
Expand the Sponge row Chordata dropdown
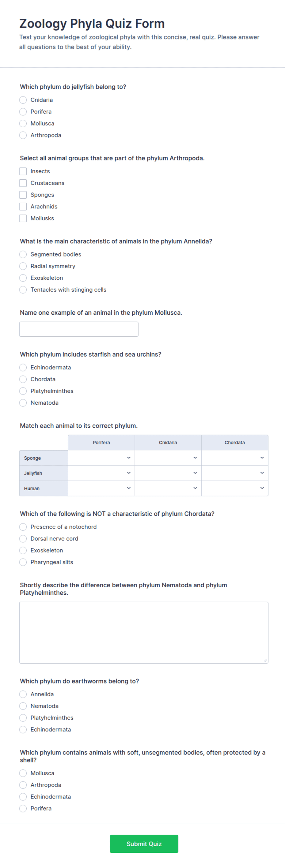tap(235, 458)
